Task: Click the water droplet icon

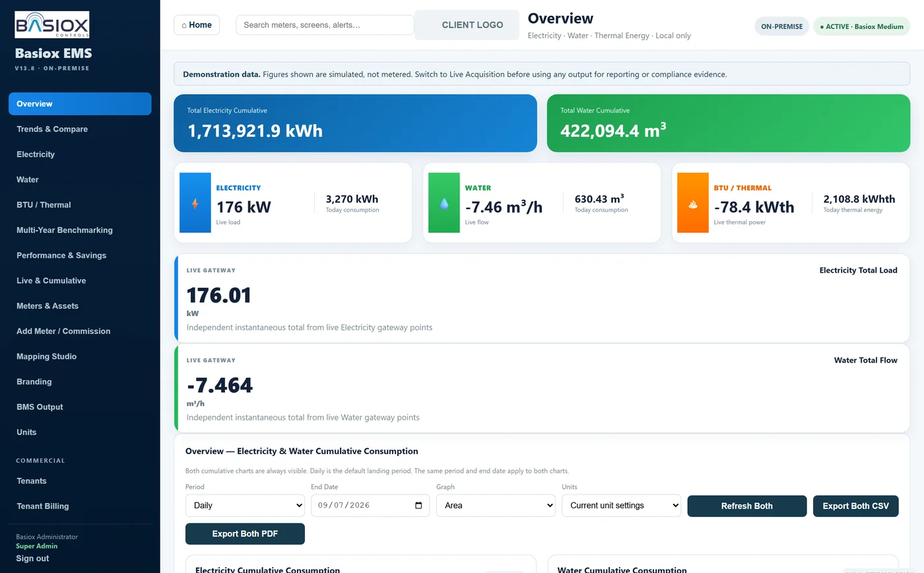Action: [444, 205]
